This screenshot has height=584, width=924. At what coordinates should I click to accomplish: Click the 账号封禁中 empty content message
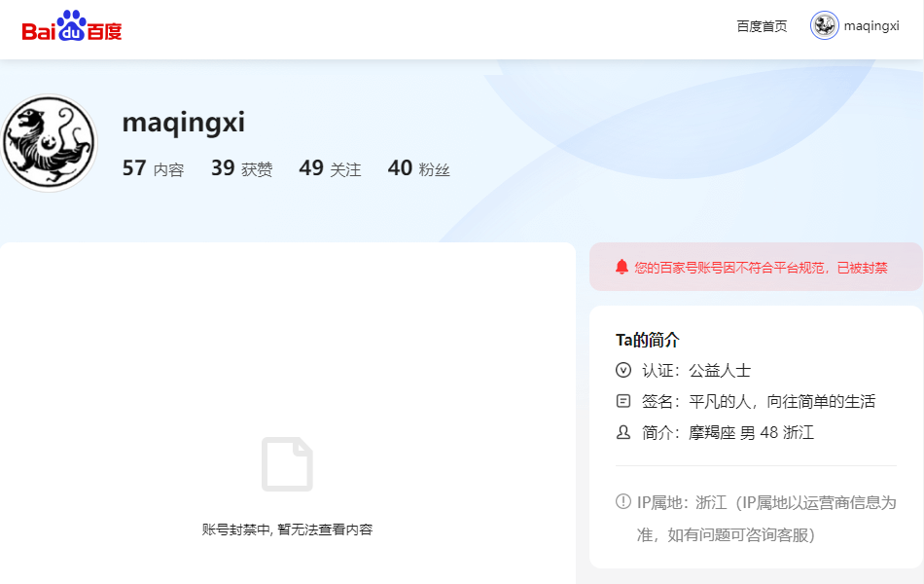tap(287, 529)
